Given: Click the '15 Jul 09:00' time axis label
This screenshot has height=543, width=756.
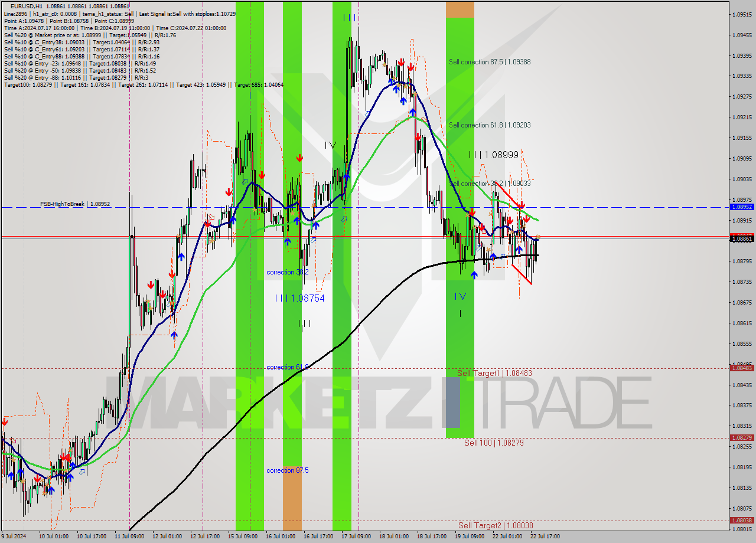Looking at the screenshot, I should click(x=243, y=537).
